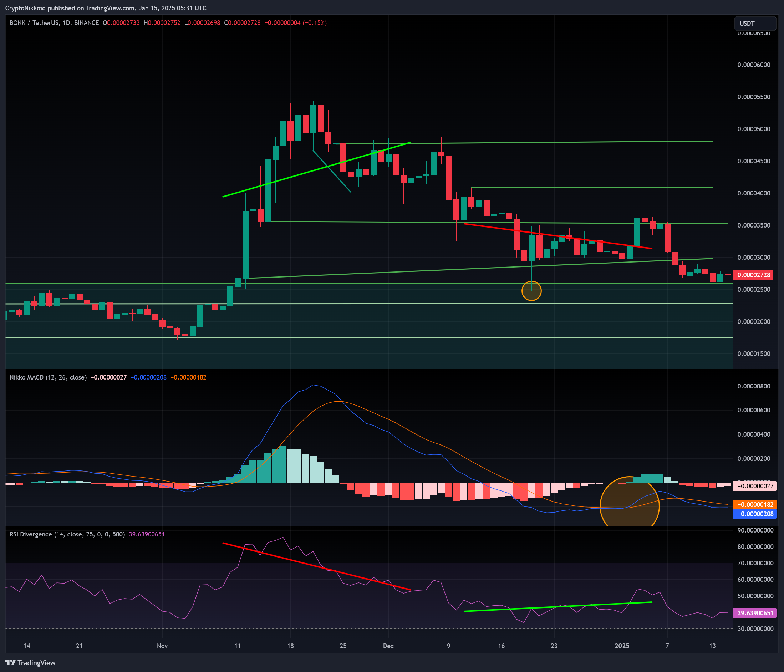This screenshot has width=784, height=672.
Task: Click the USDT currency selector button
Action: pos(755,24)
